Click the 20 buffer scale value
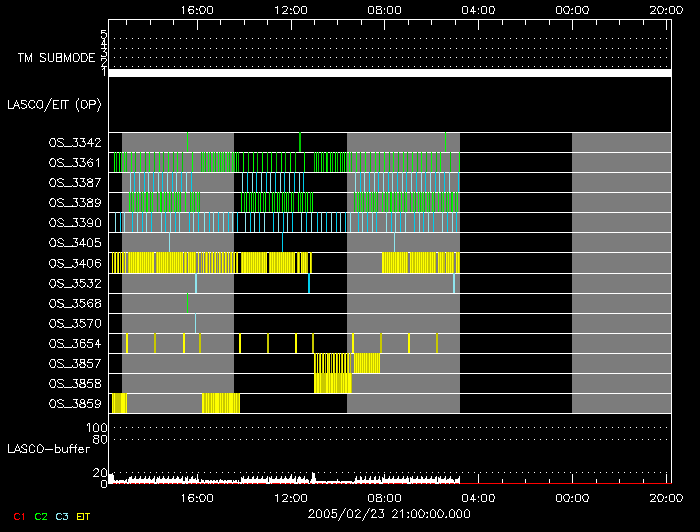This screenshot has width=700, height=532. (x=100, y=473)
